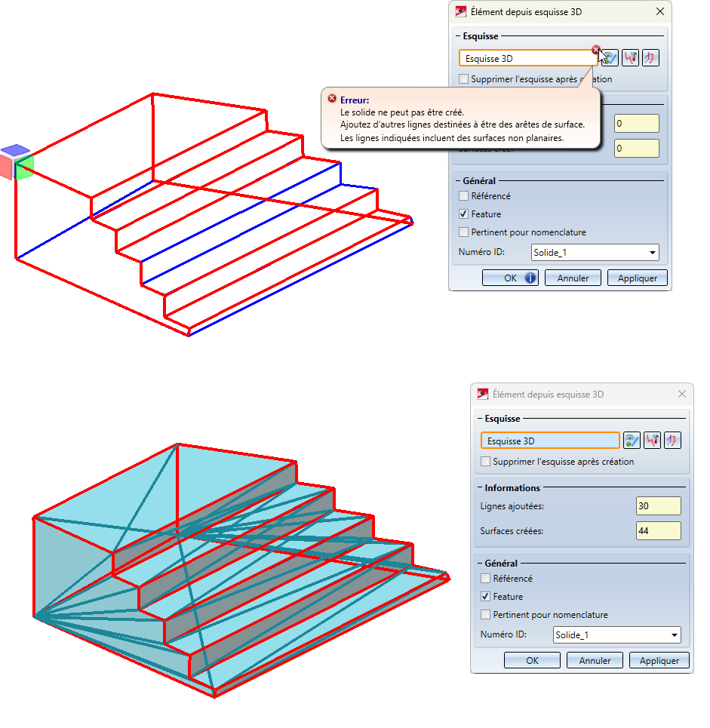The width and height of the screenshot is (710, 728).
Task: Click the first yellow 0 value in the upper dialog
Action: (637, 124)
